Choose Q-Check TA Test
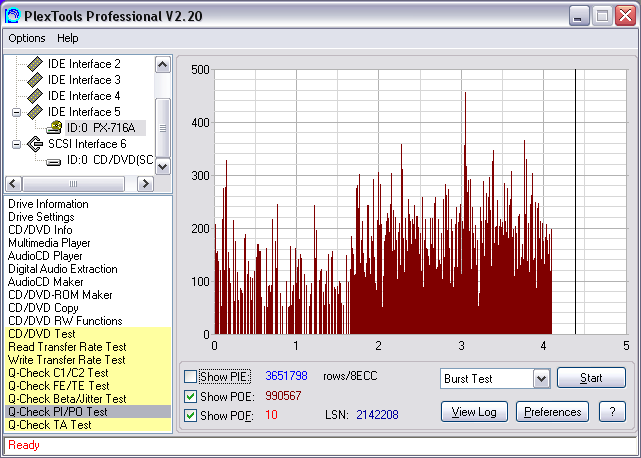This screenshot has height=458, width=641. click(49, 425)
